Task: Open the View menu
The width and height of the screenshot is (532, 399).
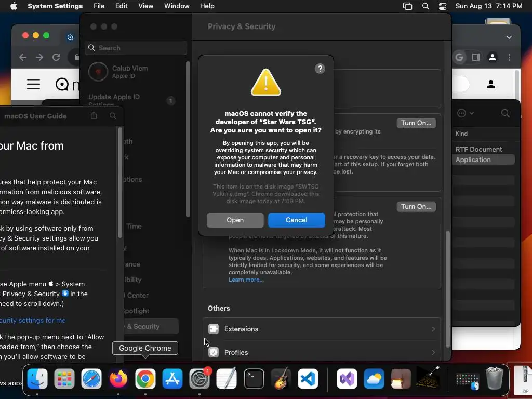Action: tap(145, 6)
